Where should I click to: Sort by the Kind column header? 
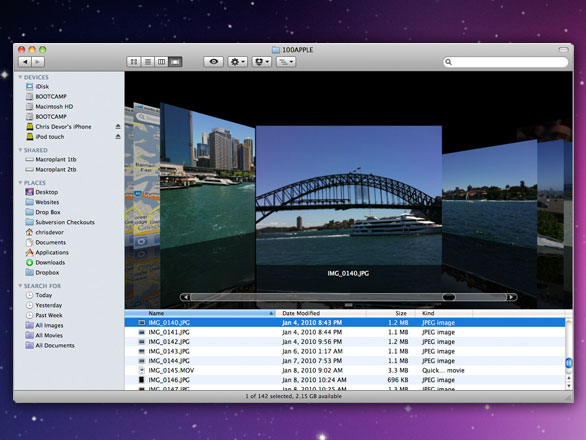pyautogui.click(x=445, y=313)
